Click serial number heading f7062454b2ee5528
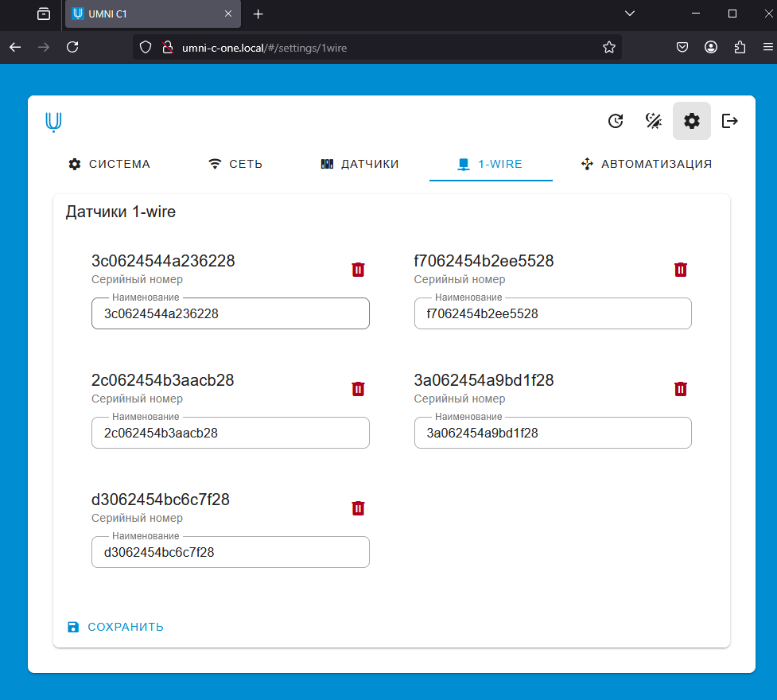This screenshot has width=777, height=700. [x=484, y=261]
